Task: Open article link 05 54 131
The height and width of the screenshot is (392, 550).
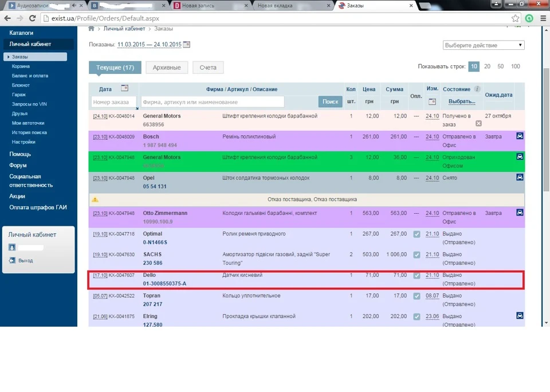Action: [154, 186]
